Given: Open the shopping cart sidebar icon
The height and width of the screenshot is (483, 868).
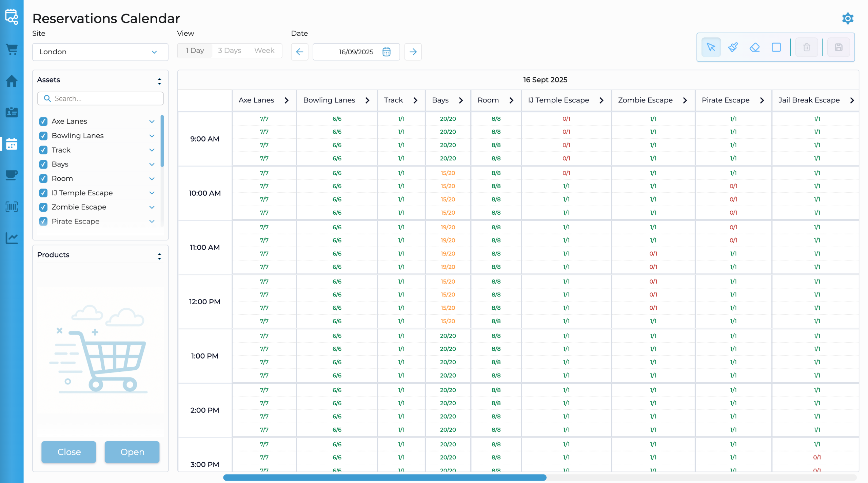Looking at the screenshot, I should (x=12, y=50).
